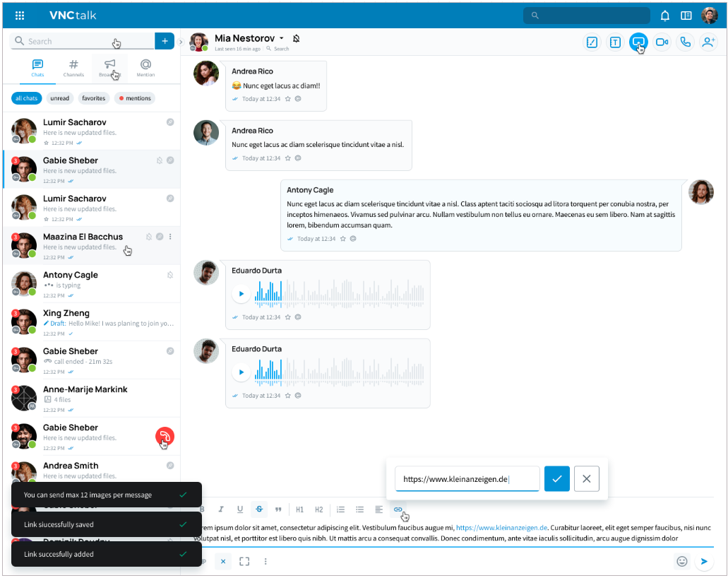The width and height of the screenshot is (728, 578).
Task: Filter chats by favorites
Action: coord(93,98)
